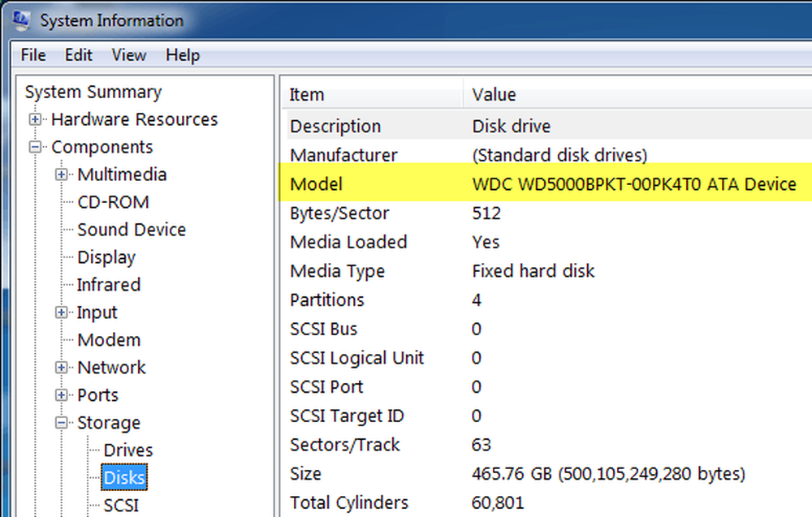The height and width of the screenshot is (517, 812).
Task: Select Drives under Storage
Action: click(x=128, y=450)
